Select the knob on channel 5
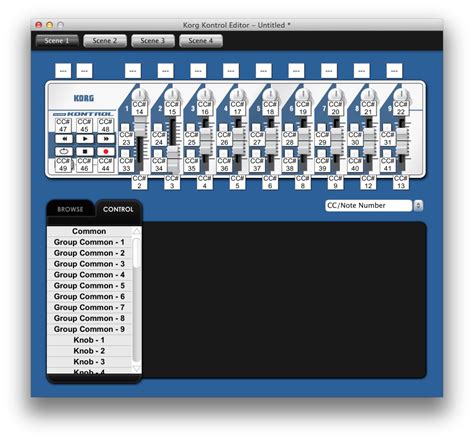The height and width of the screenshot is (440, 474). [x=271, y=95]
